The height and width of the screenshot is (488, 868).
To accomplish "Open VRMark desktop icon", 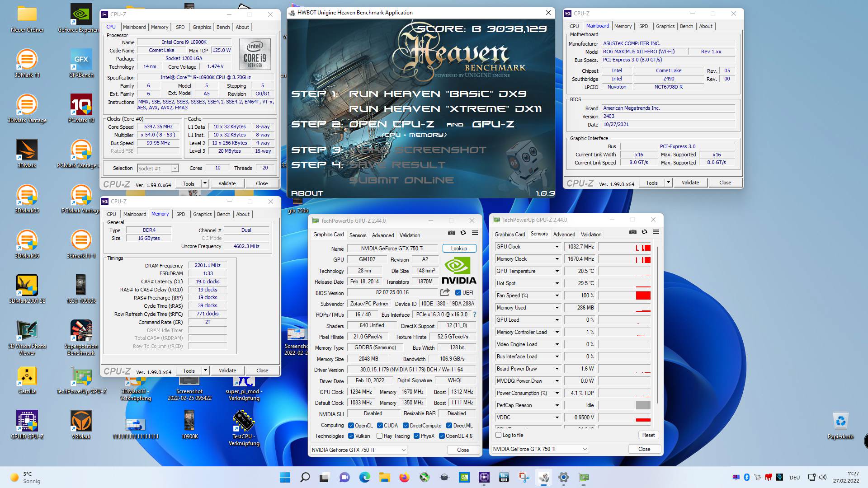I will click(x=81, y=425).
